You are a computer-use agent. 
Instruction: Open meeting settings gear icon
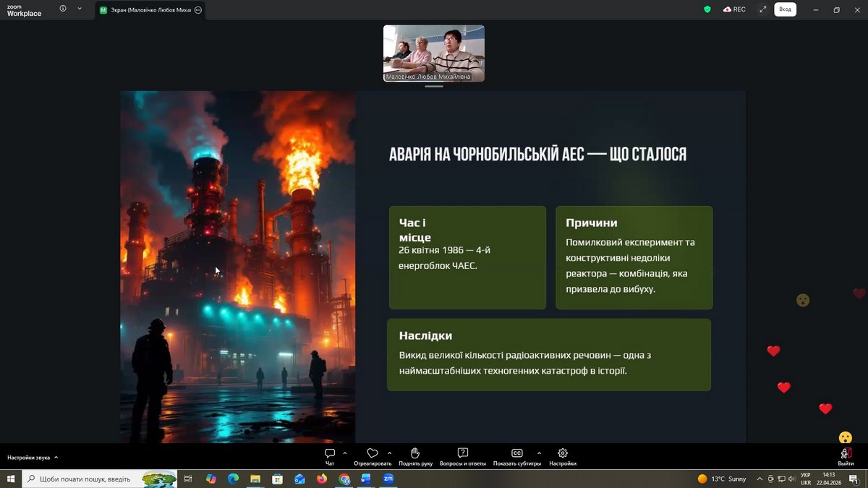563,453
